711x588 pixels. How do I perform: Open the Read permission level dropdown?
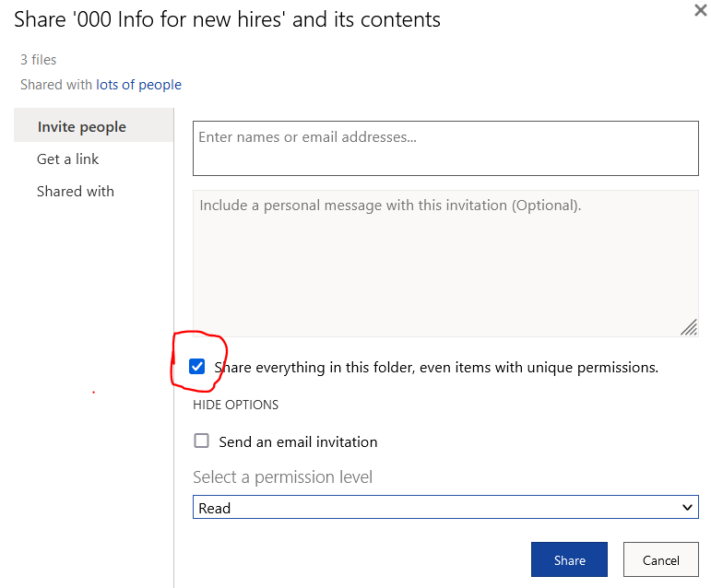(x=444, y=508)
